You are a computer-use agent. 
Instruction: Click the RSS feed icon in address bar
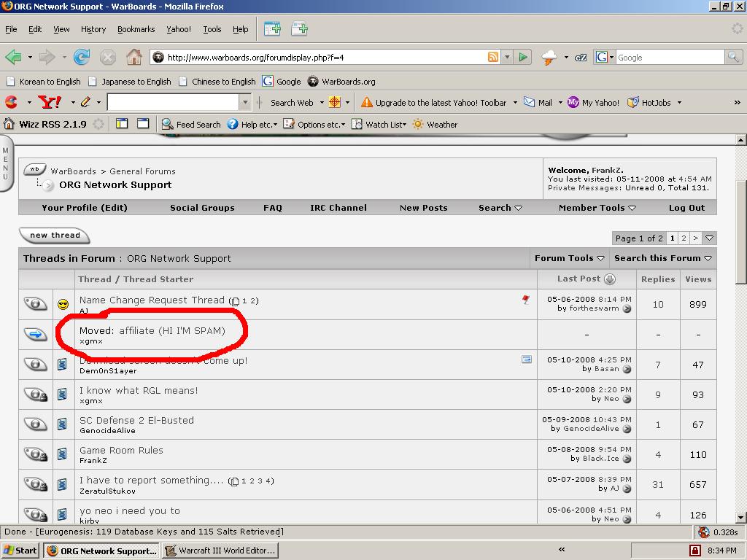(x=493, y=57)
